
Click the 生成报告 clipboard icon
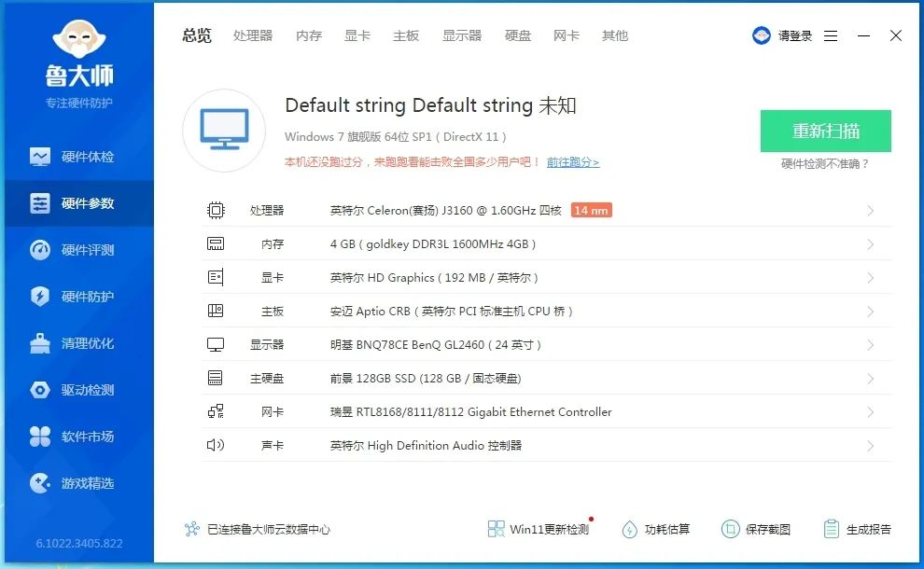[x=832, y=529]
